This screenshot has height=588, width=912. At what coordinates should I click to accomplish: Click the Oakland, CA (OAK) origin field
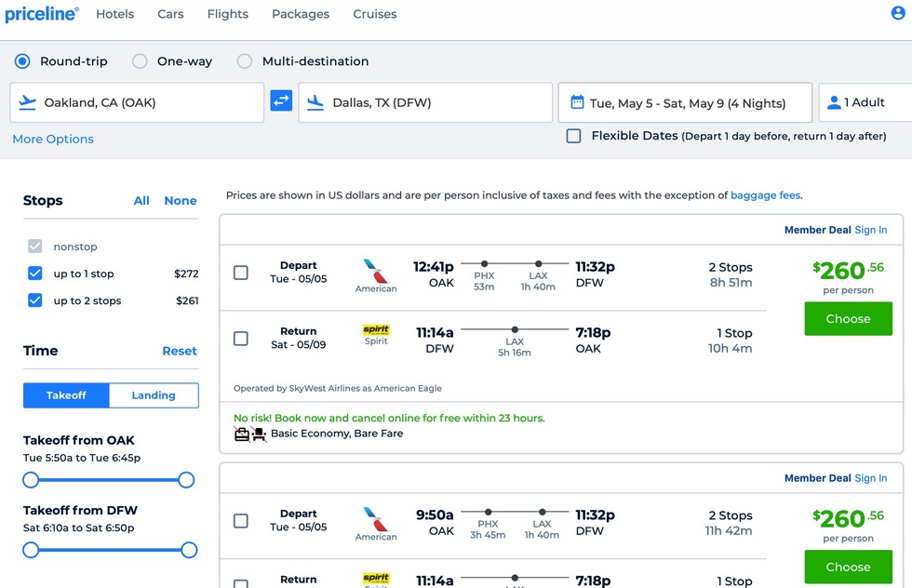tap(137, 102)
